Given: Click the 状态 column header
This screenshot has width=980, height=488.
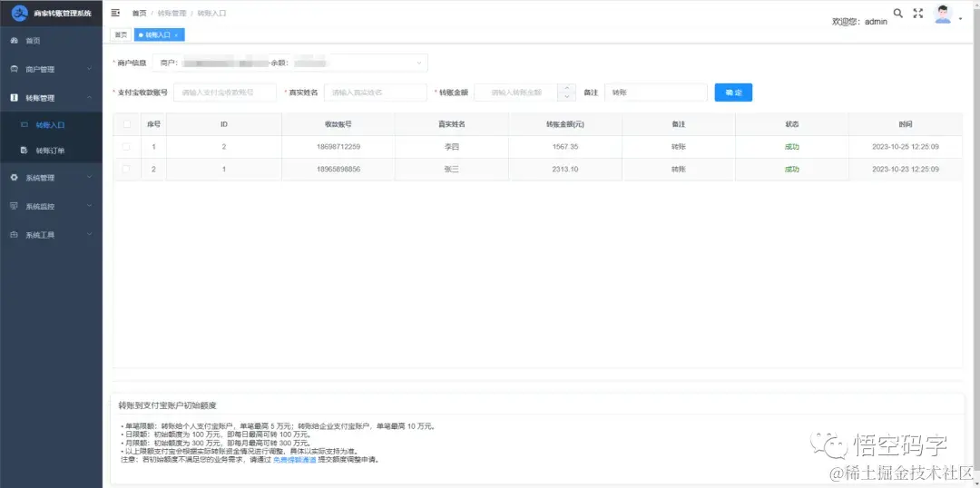Looking at the screenshot, I should click(x=792, y=124).
